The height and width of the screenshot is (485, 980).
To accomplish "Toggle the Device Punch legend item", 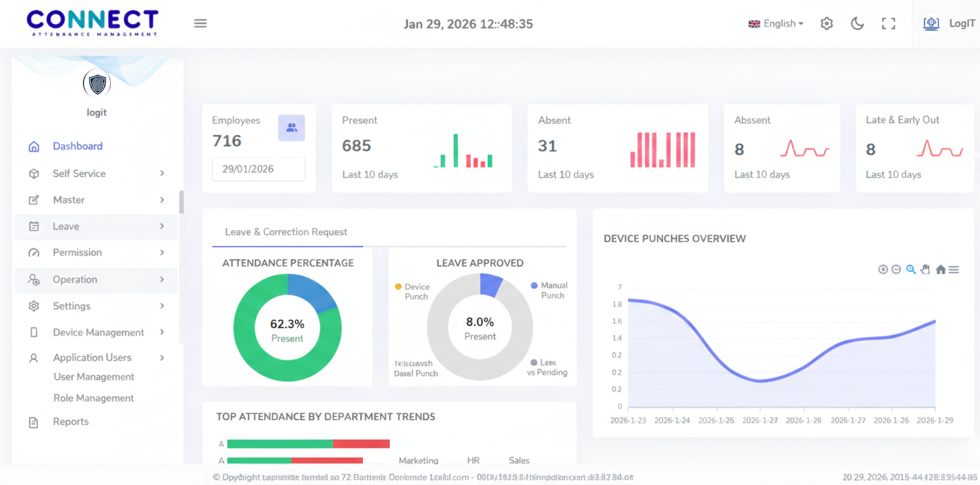I will [x=412, y=291].
